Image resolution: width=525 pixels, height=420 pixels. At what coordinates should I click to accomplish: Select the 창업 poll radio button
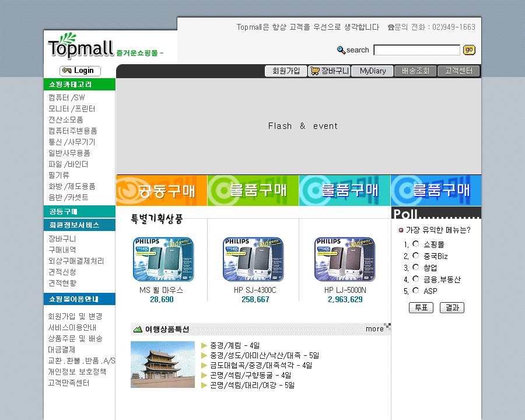pyautogui.click(x=416, y=267)
